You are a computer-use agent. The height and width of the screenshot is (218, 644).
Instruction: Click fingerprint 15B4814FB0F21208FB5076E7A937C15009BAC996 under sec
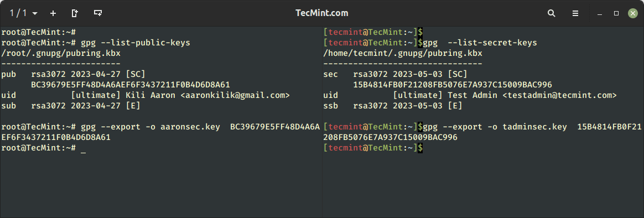pyautogui.click(x=453, y=85)
